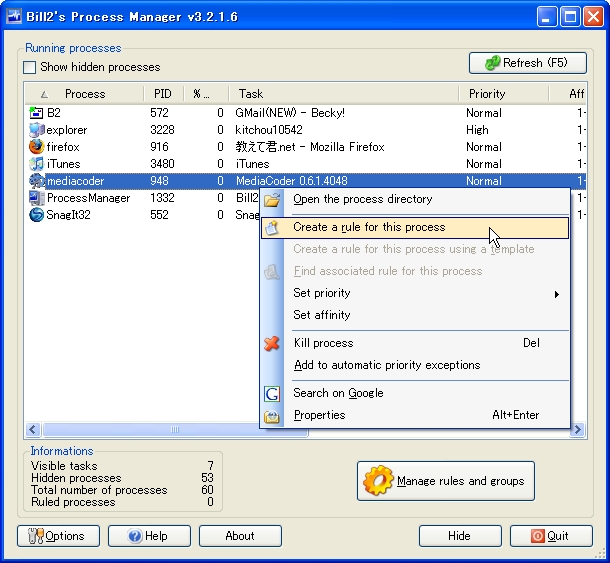Click the scroll right arrow
The image size is (610, 563).
578,430
